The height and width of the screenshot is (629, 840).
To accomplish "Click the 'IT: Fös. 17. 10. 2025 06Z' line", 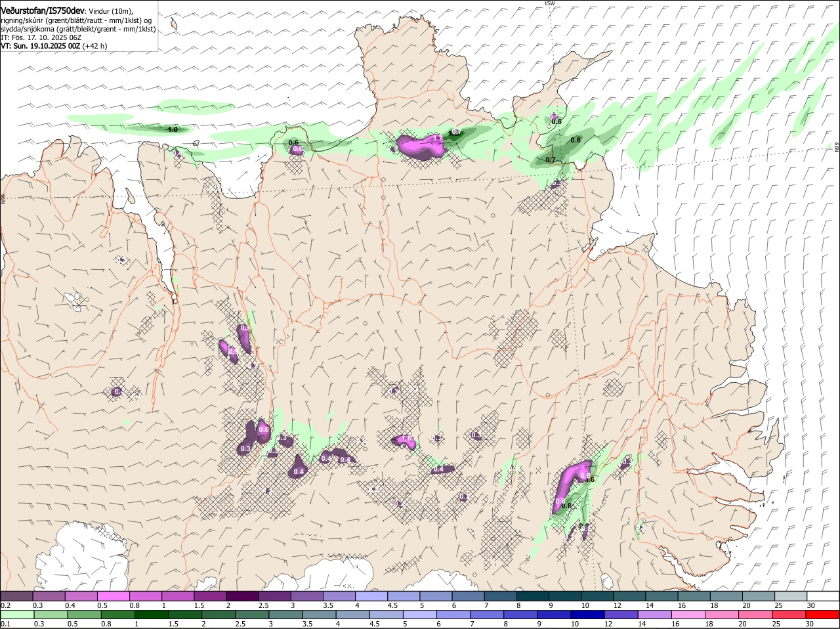I will pos(41,37).
